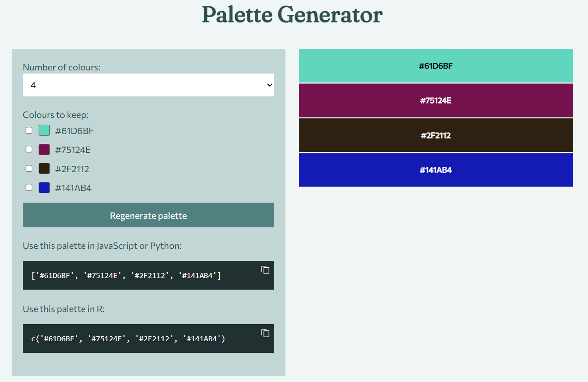
Task: Check the box for #2F2112
Action: pyautogui.click(x=29, y=169)
